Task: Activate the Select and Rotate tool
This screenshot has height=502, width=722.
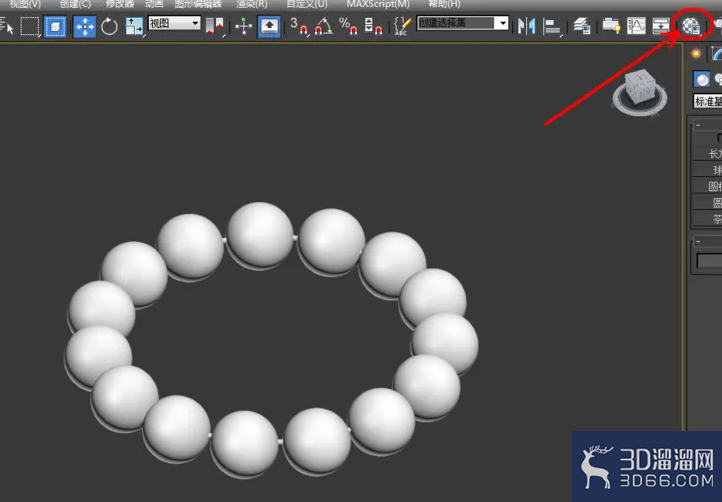Action: [x=109, y=26]
